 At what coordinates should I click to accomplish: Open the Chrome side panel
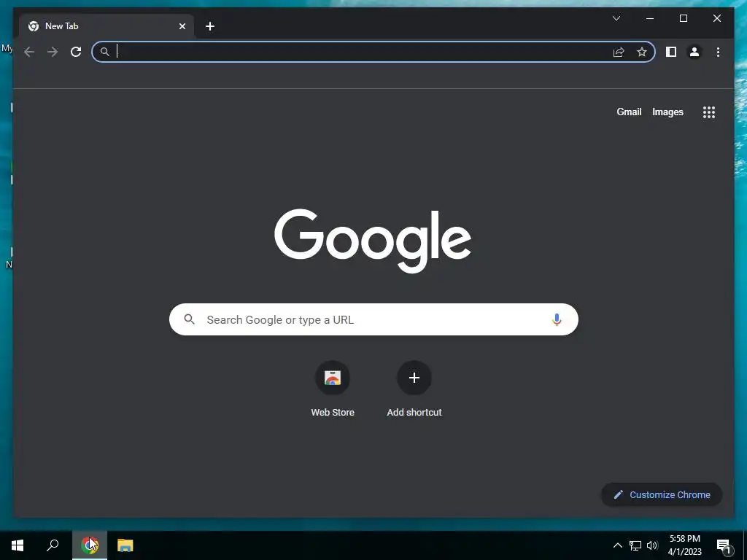click(671, 52)
